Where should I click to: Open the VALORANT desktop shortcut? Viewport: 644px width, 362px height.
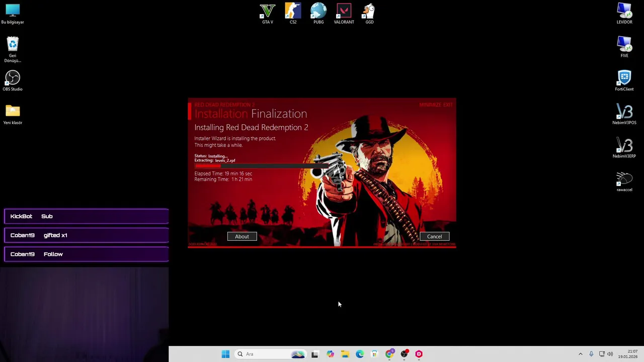pos(344,14)
